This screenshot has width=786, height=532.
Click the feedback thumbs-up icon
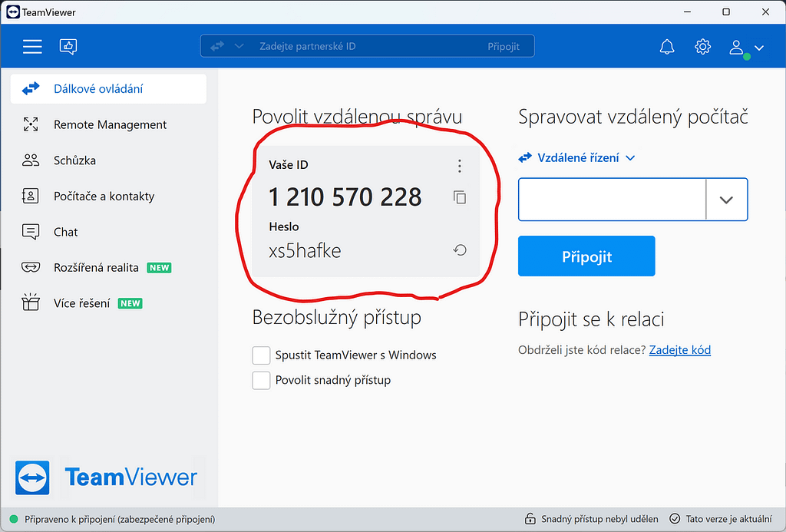[68, 47]
